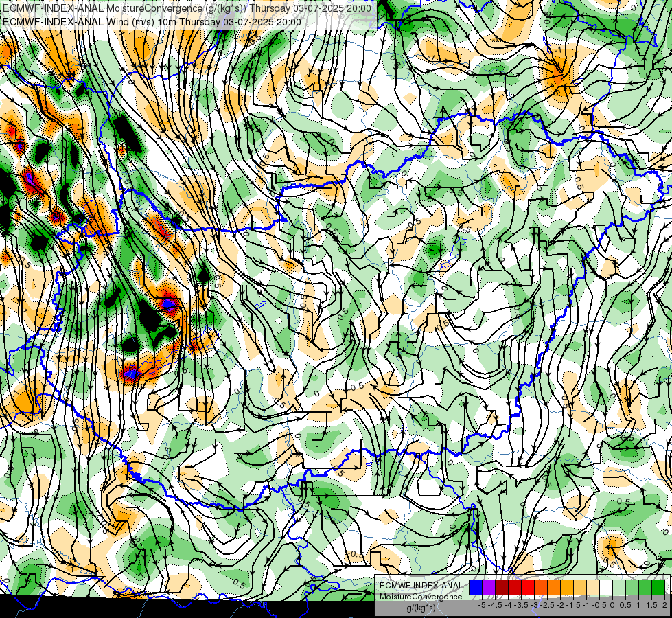Select the dark red swatch between -4.5 and -4
The width and height of the screenshot is (672, 618).
(502, 588)
